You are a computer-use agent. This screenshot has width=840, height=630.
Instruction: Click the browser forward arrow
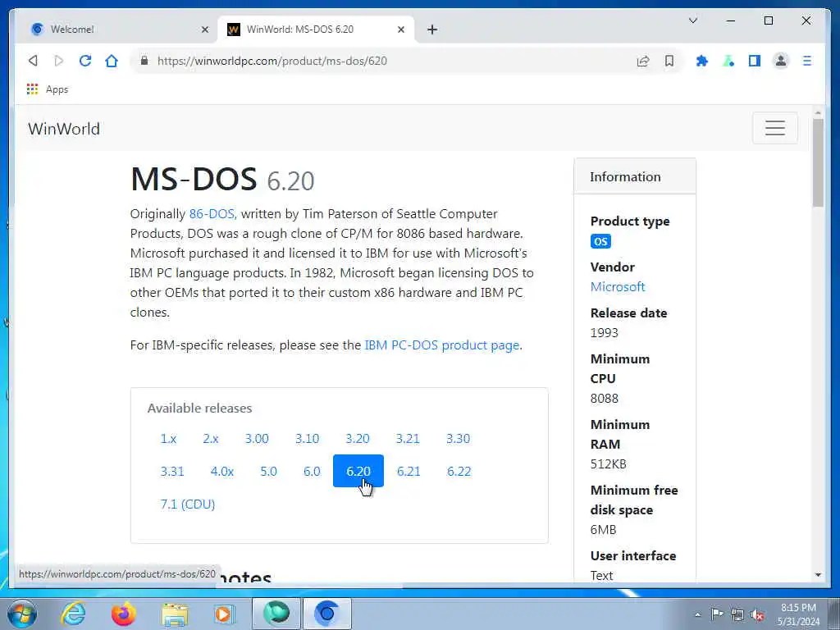coord(59,61)
